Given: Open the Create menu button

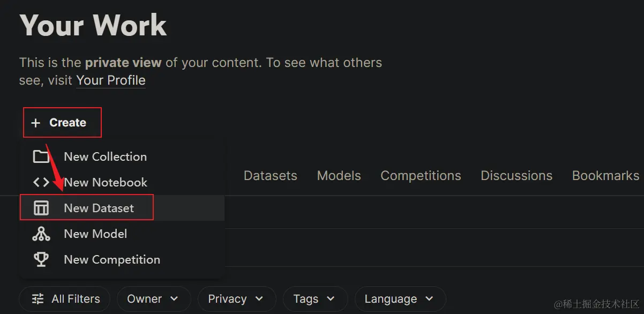Looking at the screenshot, I should (62, 123).
